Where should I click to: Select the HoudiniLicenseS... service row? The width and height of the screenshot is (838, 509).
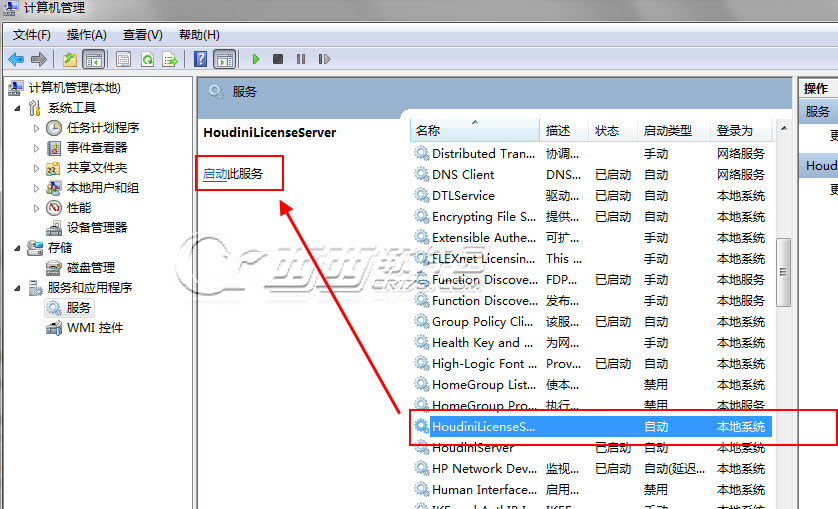pyautogui.click(x=592, y=427)
